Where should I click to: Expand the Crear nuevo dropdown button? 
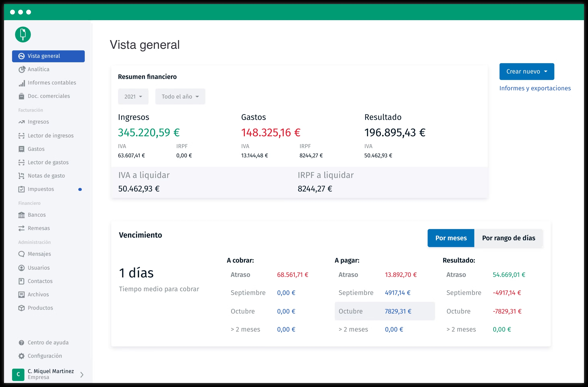click(x=527, y=72)
